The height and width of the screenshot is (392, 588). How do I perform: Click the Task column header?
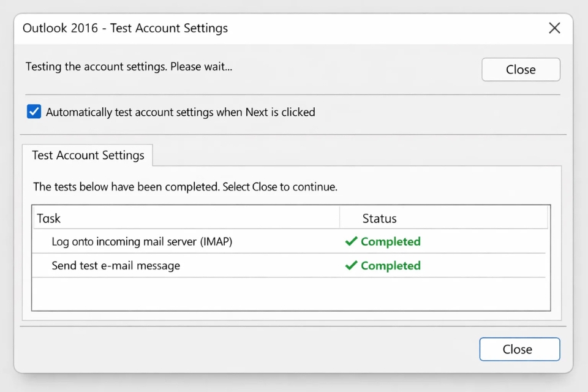point(49,218)
